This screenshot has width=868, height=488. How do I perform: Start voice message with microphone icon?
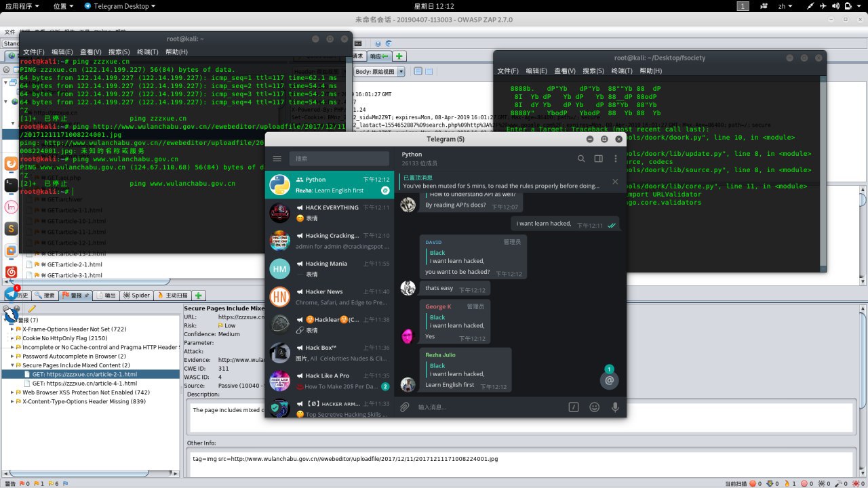[x=616, y=407]
